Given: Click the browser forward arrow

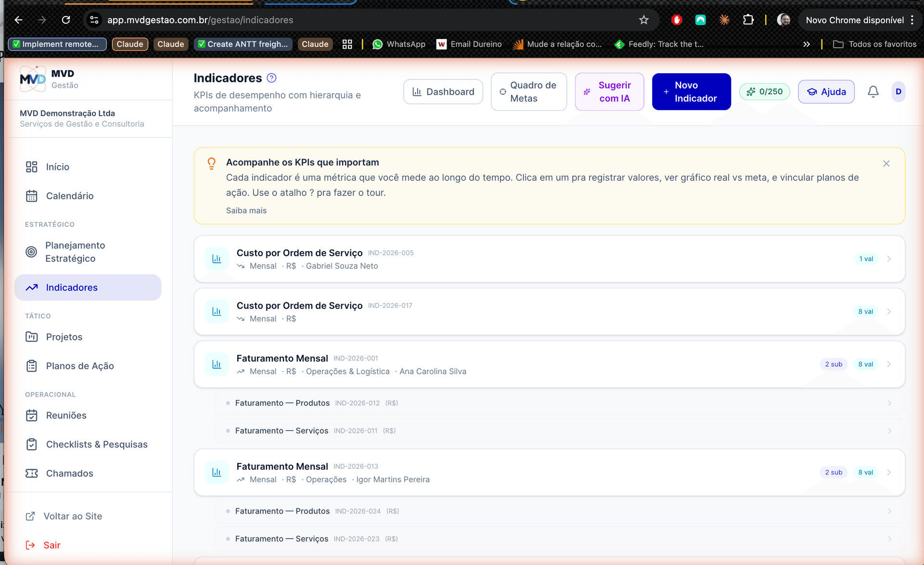Looking at the screenshot, I should click(42, 20).
